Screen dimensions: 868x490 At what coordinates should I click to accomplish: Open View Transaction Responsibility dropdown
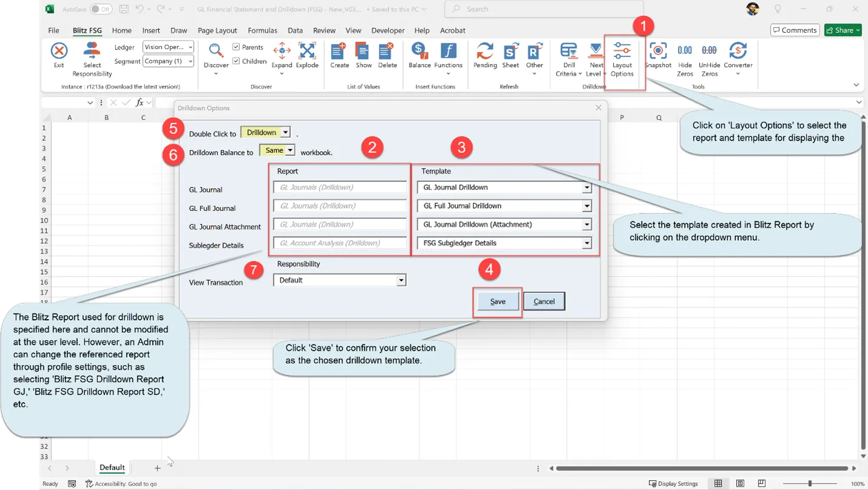(x=401, y=280)
